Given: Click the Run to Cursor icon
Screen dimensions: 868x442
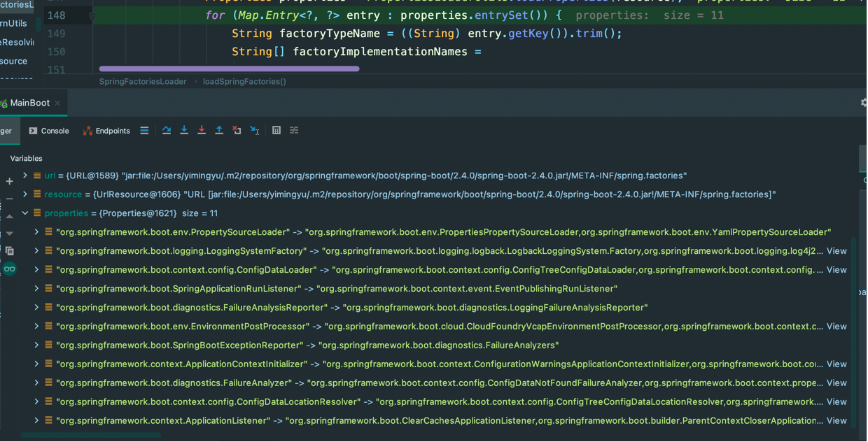Looking at the screenshot, I should click(255, 131).
